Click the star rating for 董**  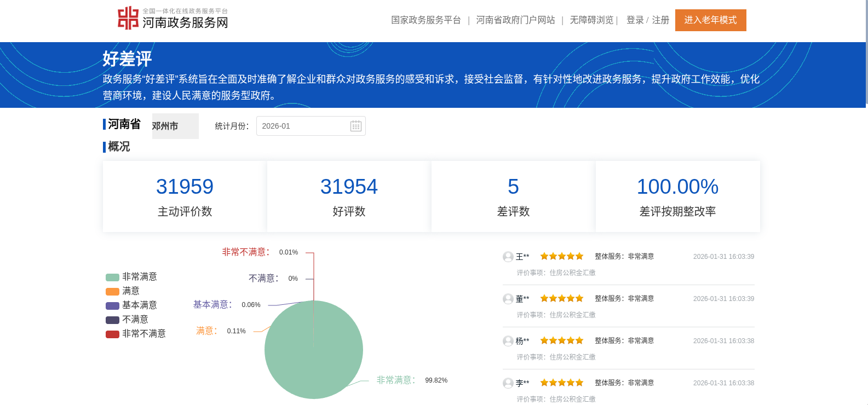pos(562,298)
